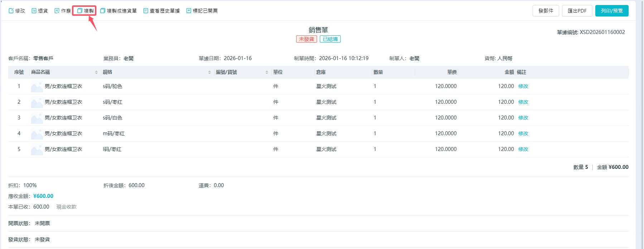The image size is (644, 249).
Task: Click the 修改 edit icon in toolbar
Action: [11, 11]
